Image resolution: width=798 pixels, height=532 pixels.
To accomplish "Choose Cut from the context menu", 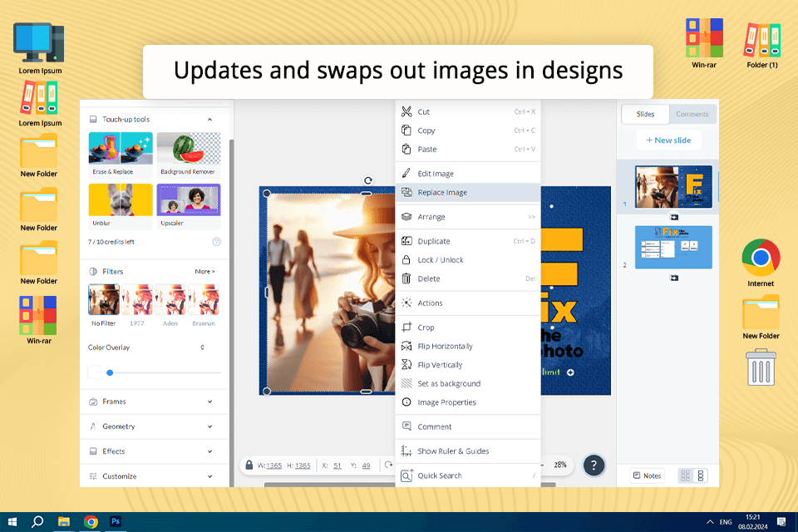I will click(x=468, y=112).
